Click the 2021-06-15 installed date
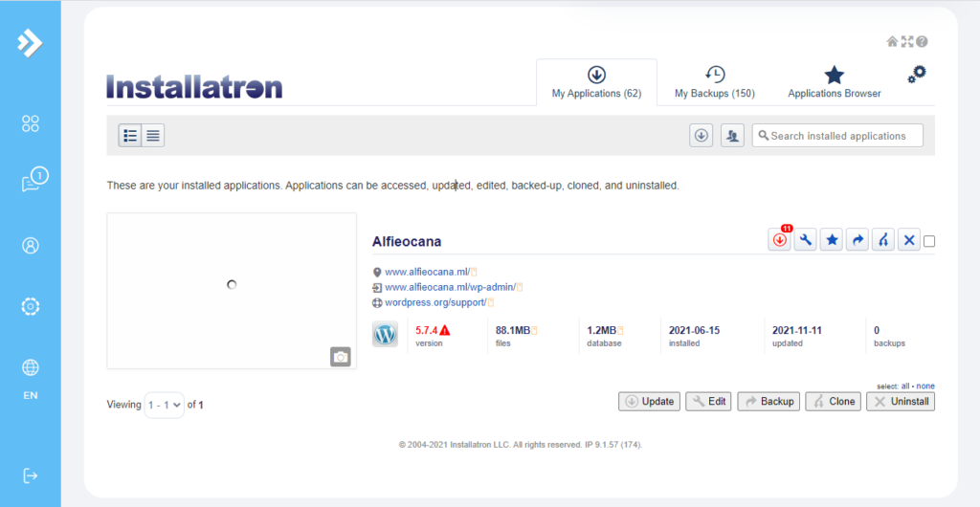Viewport: 980px width, 507px height. 695,330
